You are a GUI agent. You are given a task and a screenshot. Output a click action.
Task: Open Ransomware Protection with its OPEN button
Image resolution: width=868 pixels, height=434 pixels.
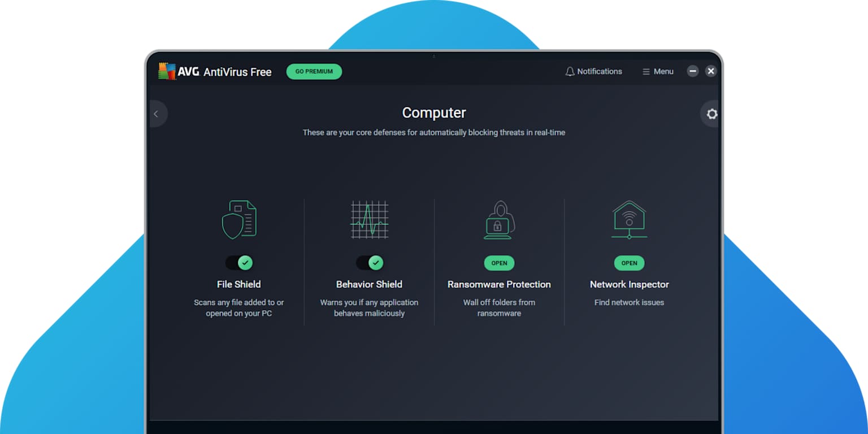[x=499, y=263]
